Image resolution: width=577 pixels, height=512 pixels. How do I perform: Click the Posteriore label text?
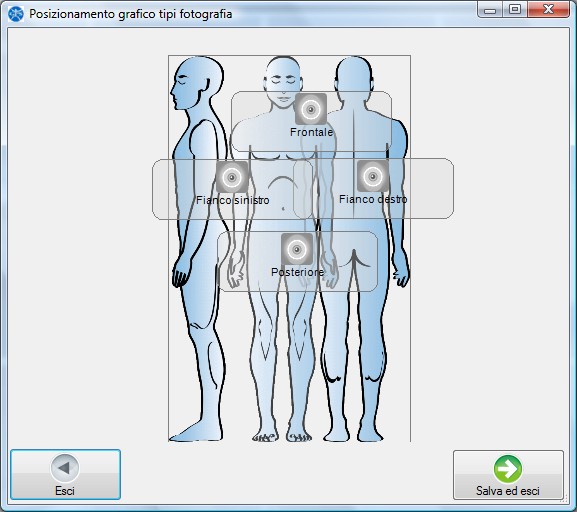click(x=298, y=272)
